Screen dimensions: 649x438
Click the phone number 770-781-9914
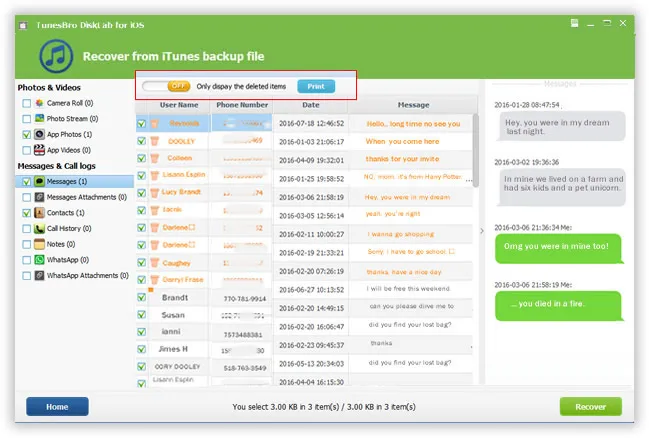pos(245,298)
